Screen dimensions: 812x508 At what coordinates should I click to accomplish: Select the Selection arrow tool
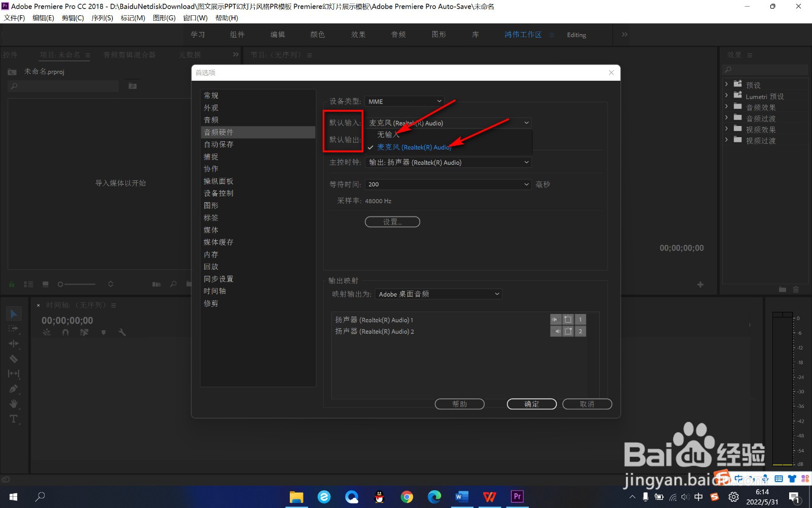[14, 314]
